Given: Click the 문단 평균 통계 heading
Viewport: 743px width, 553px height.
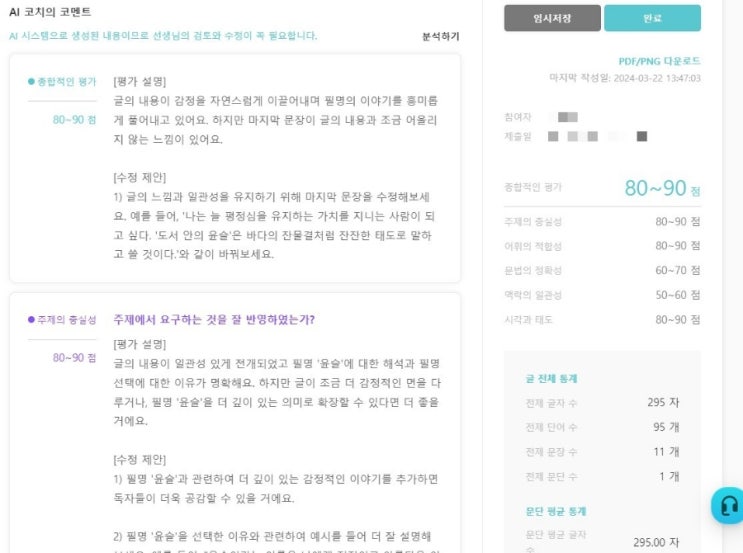Looking at the screenshot, I should tap(556, 511).
